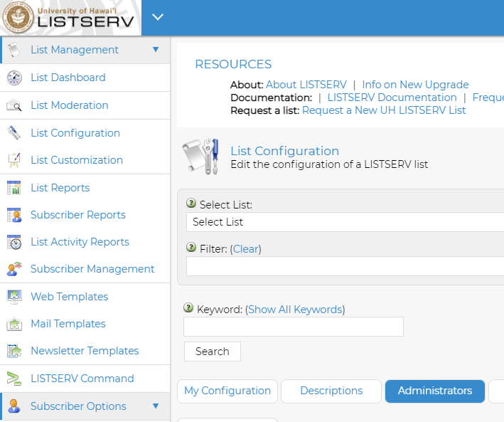Open LISTSERV Command interface
The image size is (504, 422).
[82, 378]
